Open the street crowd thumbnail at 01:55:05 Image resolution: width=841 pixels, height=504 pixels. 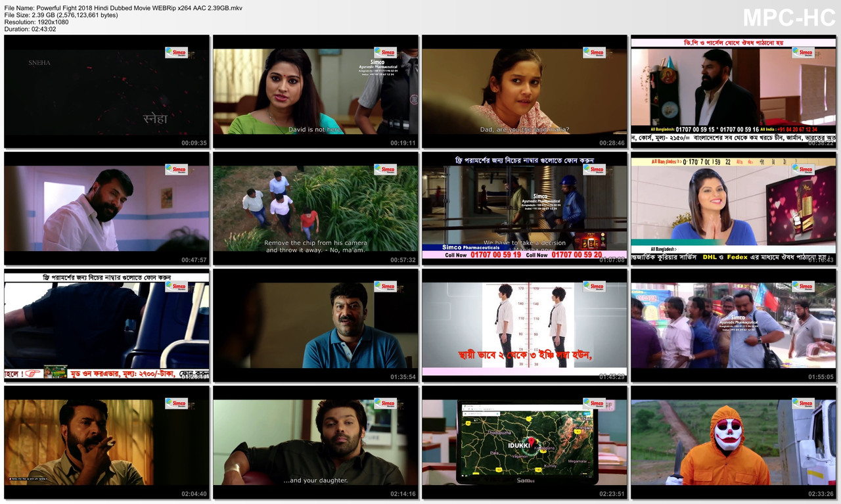(x=733, y=325)
